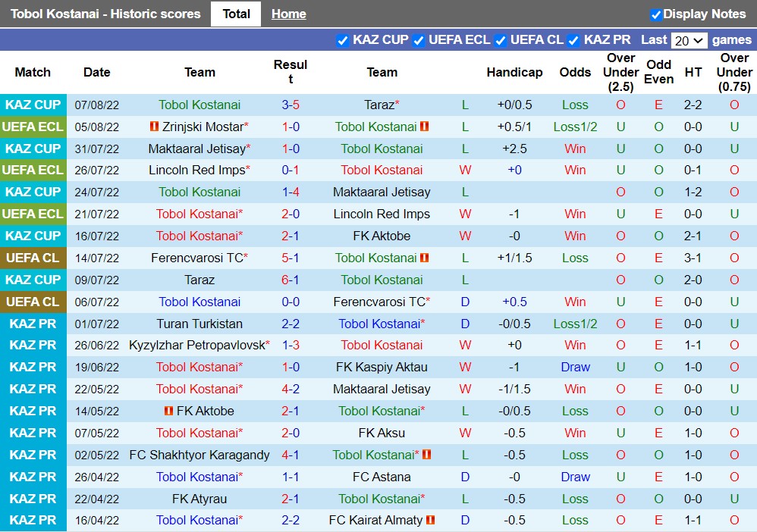Click the UEFA ECL badge beside Zrinjski Mostar match
The image size is (757, 532).
click(33, 127)
